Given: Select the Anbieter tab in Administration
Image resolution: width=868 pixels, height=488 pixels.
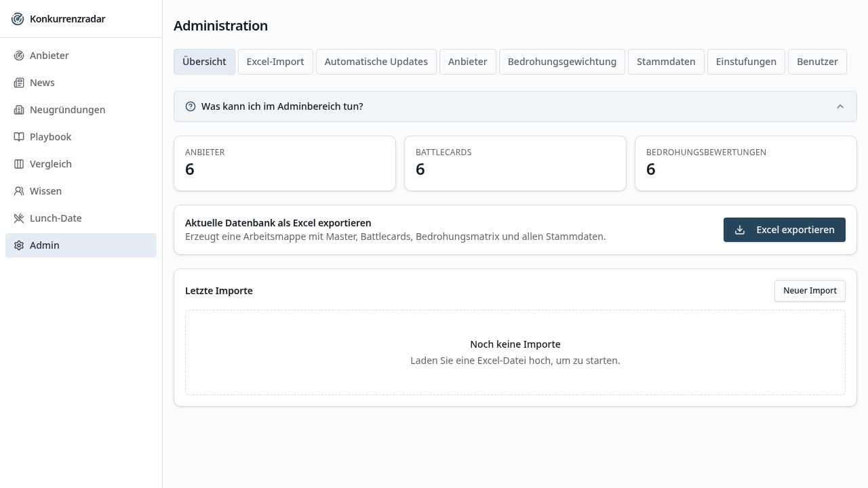Looking at the screenshot, I should pyautogui.click(x=468, y=62).
